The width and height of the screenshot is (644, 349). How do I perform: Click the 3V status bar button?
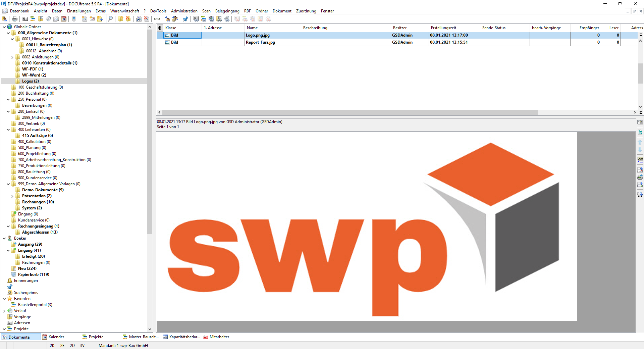coord(82,346)
